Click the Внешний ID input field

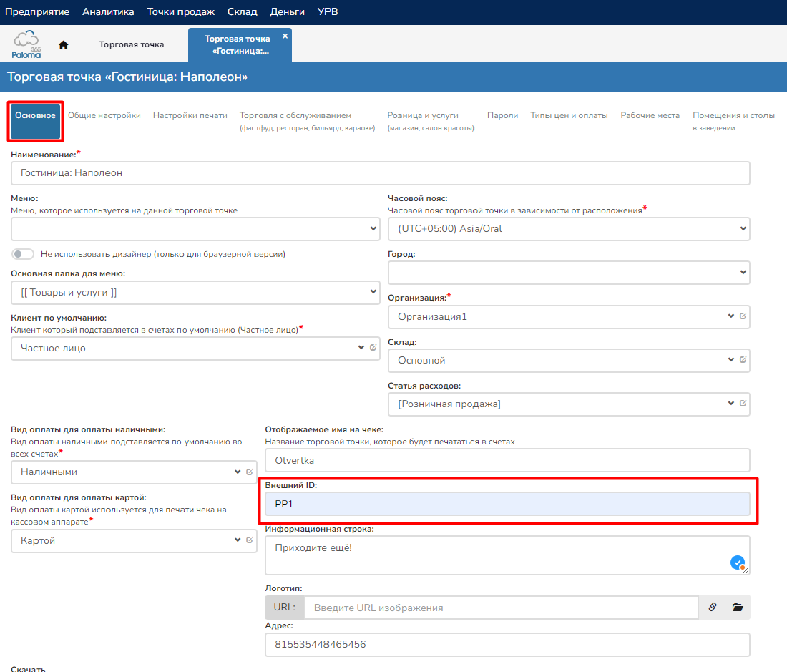pyautogui.click(x=507, y=504)
